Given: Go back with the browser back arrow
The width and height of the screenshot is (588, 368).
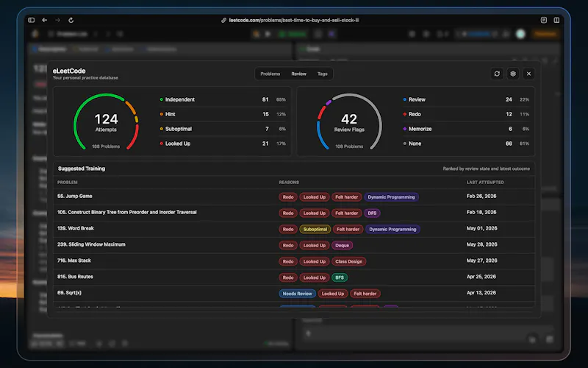Looking at the screenshot, I should (45, 20).
